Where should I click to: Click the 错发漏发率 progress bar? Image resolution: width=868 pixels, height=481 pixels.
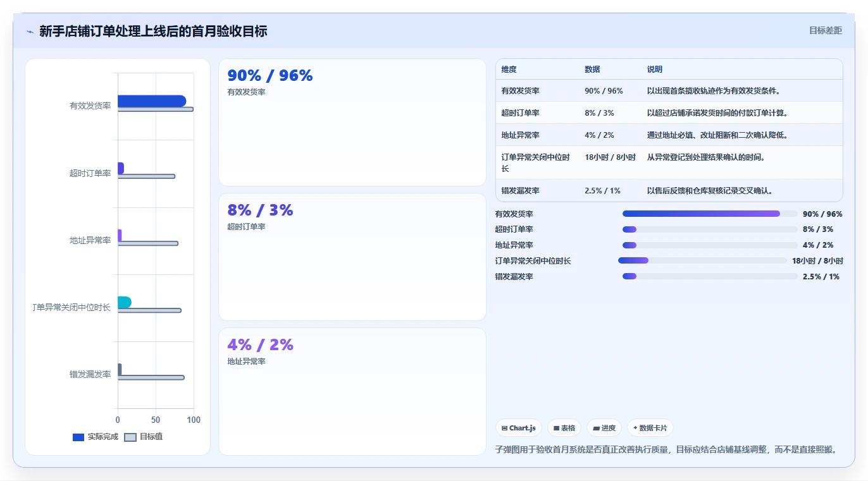pyautogui.click(x=710, y=276)
